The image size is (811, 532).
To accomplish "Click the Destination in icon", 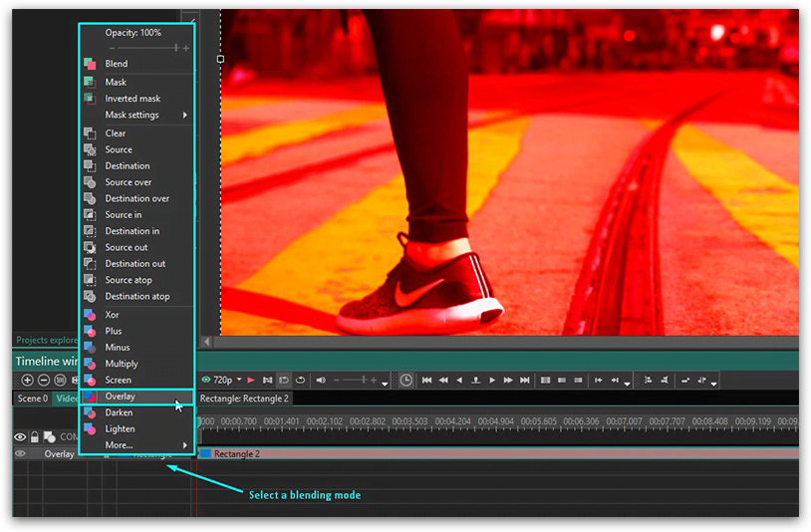I will pos(90,231).
